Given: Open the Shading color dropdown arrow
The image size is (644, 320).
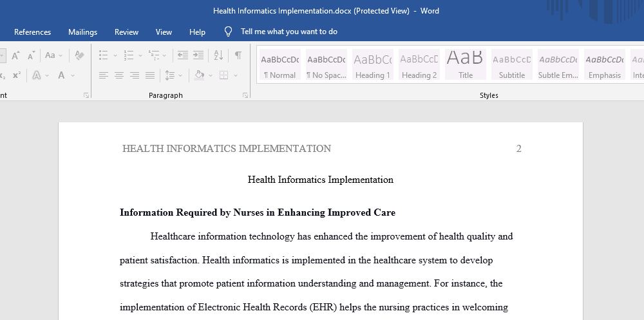Looking at the screenshot, I should coord(211,75).
